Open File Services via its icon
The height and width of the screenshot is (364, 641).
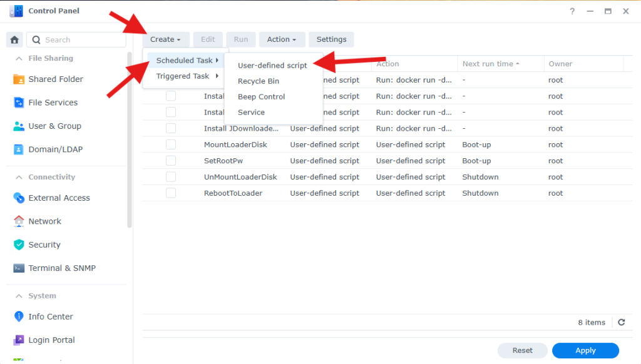[x=19, y=103]
